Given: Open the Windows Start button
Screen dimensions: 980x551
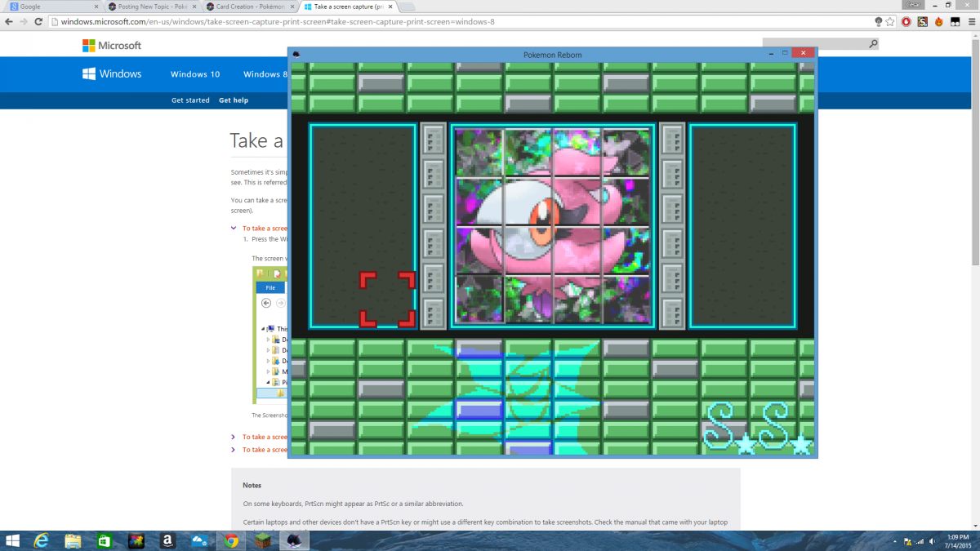Looking at the screenshot, I should click(14, 540).
